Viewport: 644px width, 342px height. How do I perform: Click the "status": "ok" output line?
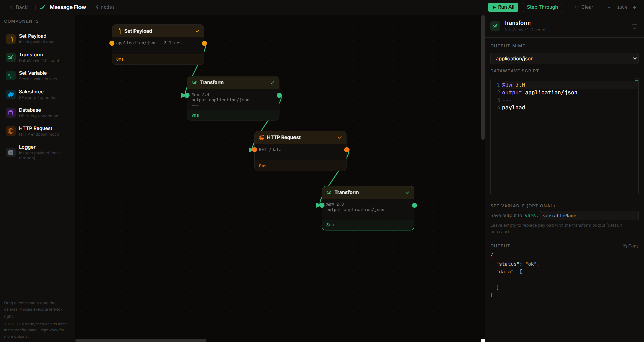(x=518, y=264)
